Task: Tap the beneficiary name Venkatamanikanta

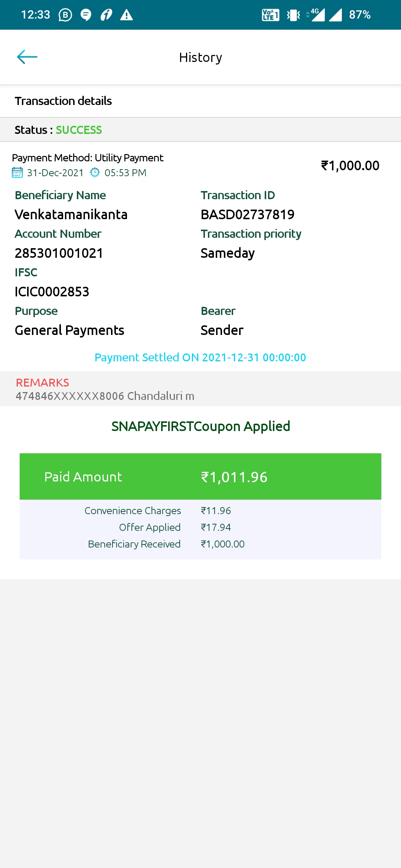Action: tap(71, 214)
